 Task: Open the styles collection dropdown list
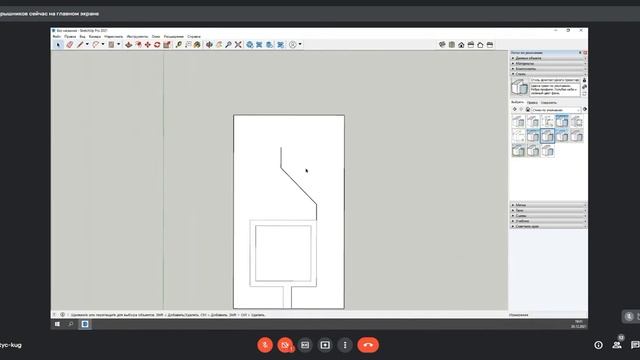556,110
